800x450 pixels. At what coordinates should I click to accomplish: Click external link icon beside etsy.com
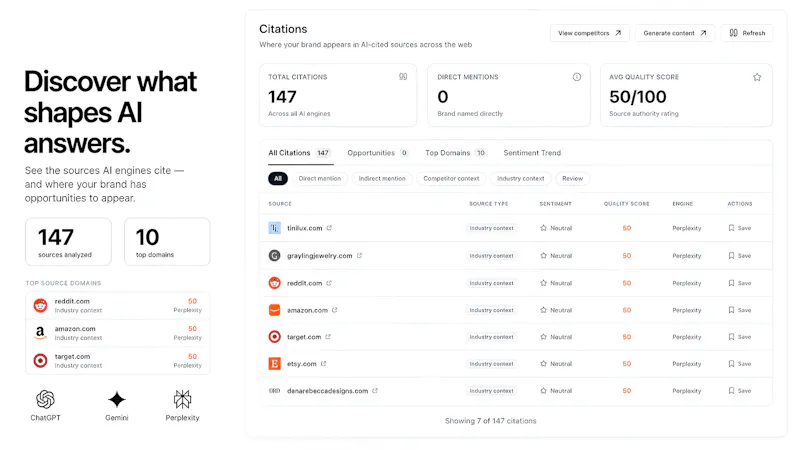point(323,364)
